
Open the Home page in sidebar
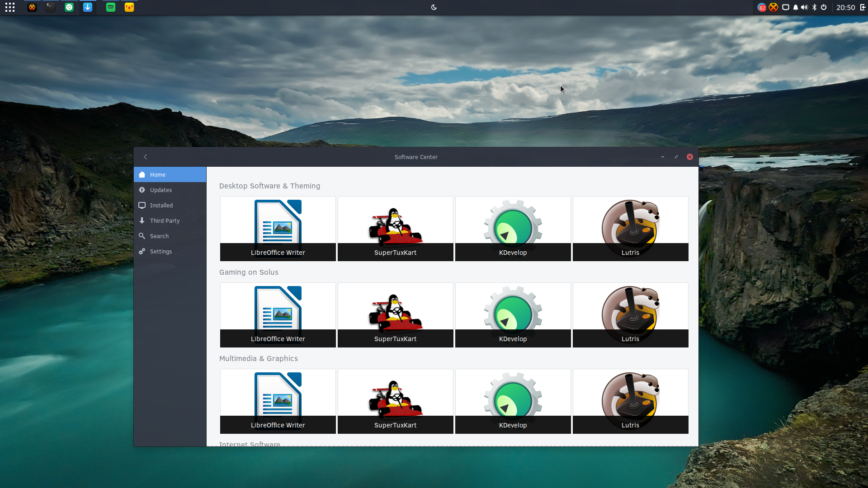(x=170, y=174)
